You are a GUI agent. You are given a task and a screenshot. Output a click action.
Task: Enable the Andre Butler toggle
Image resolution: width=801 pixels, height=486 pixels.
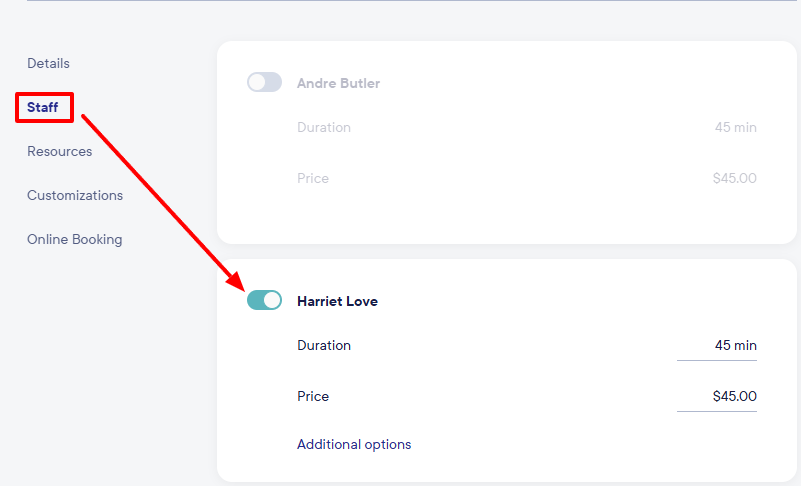click(x=264, y=83)
